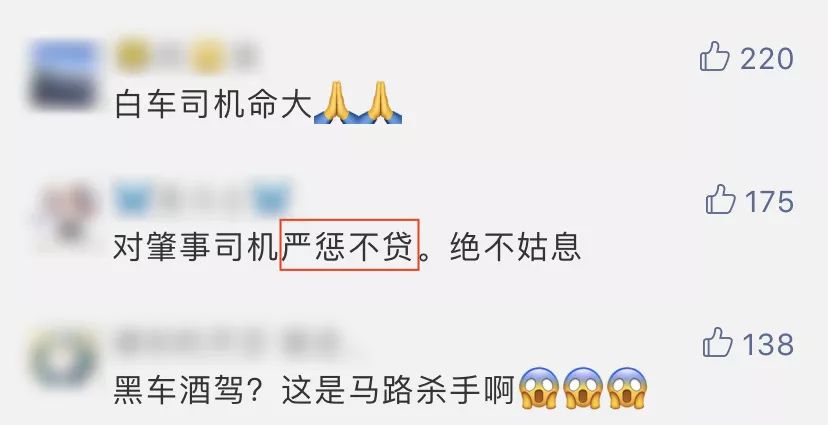828x425 pixels.
Task: Open the 220 like count
Action: tap(767, 59)
